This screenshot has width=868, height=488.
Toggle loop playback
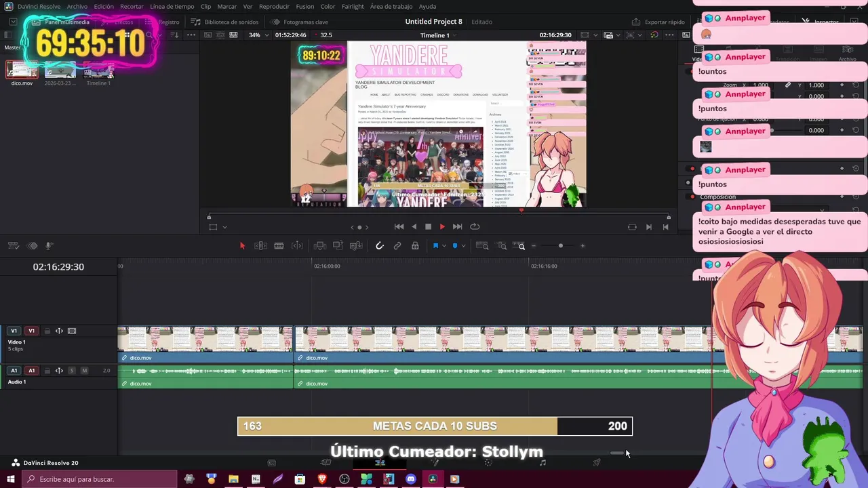pyautogui.click(x=475, y=226)
